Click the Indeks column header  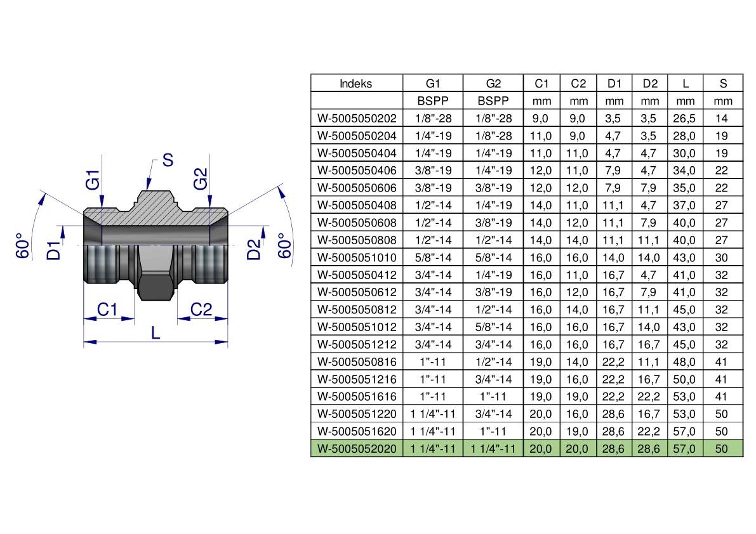pyautogui.click(x=356, y=84)
